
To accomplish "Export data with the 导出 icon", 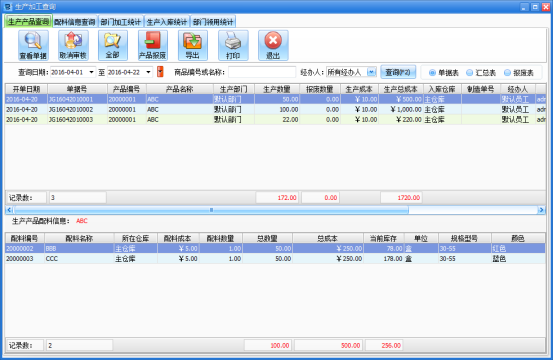I will point(193,45).
